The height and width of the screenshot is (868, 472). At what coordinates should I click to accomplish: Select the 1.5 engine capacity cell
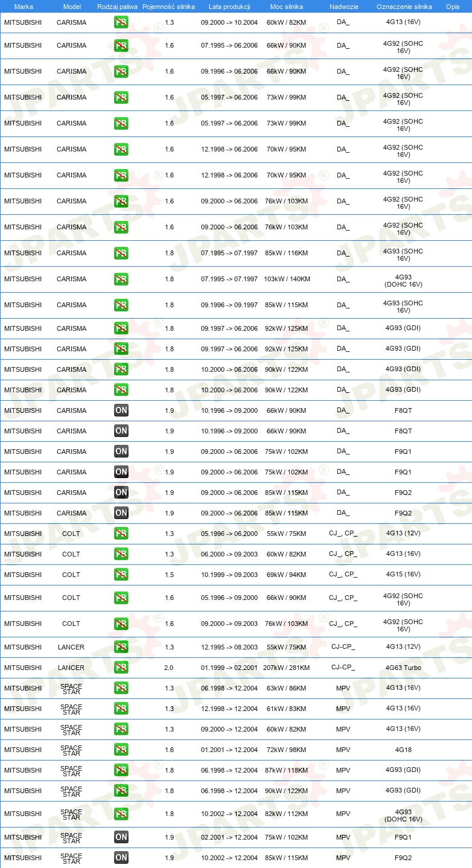tap(169, 575)
